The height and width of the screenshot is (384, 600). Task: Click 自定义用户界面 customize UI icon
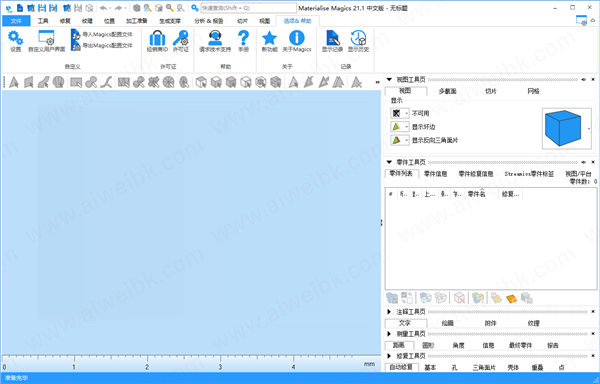(x=47, y=41)
